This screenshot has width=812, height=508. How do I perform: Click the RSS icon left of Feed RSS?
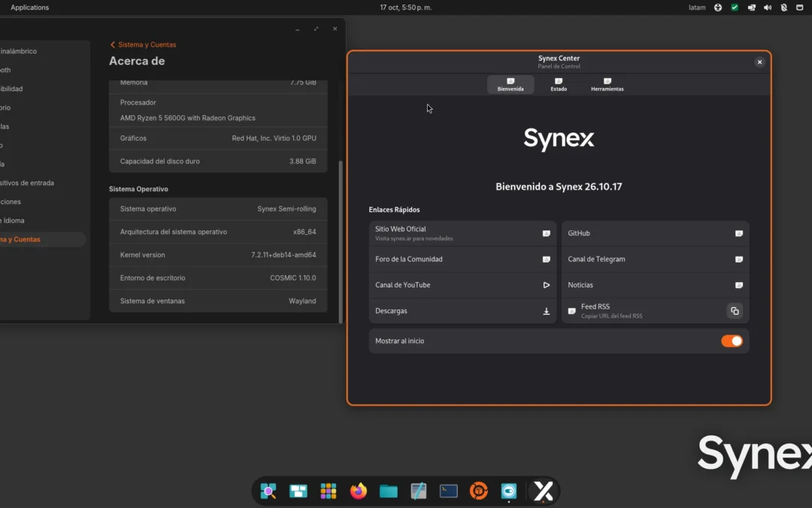click(571, 311)
